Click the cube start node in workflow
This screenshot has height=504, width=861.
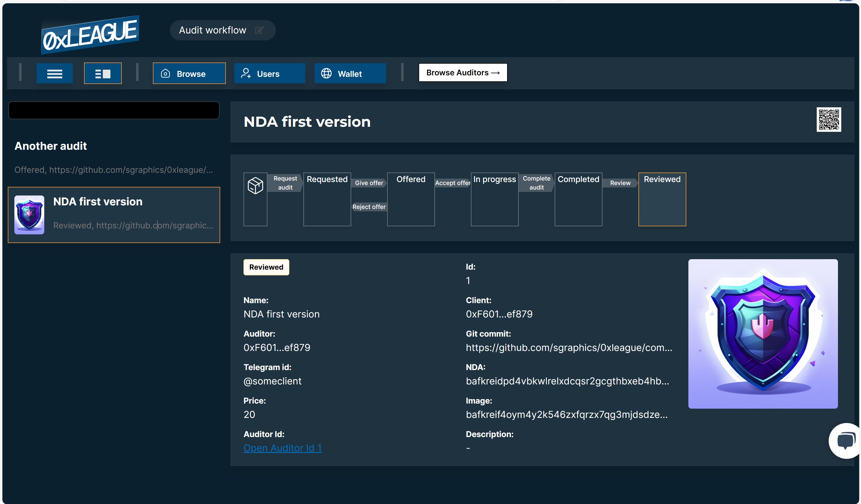[x=255, y=199]
